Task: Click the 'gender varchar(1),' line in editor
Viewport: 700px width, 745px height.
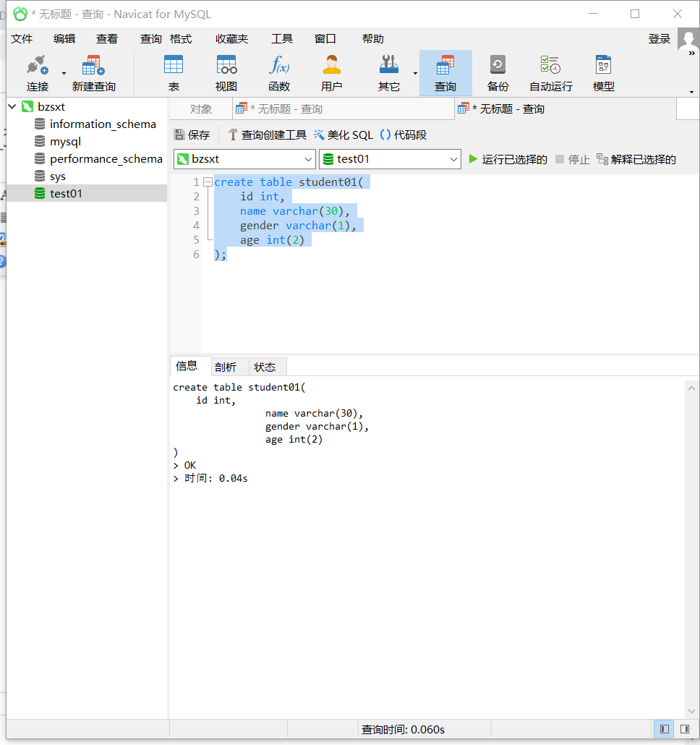Action: (x=298, y=226)
